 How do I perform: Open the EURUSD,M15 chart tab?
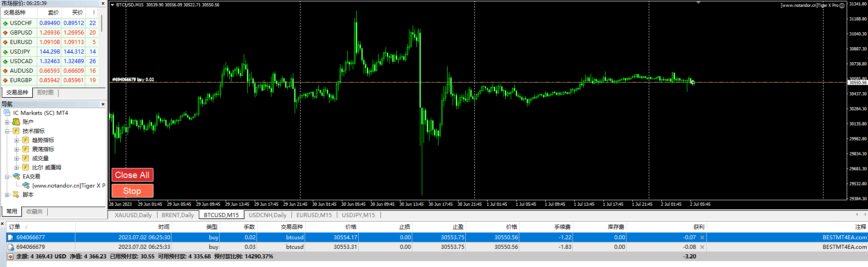[314, 215]
